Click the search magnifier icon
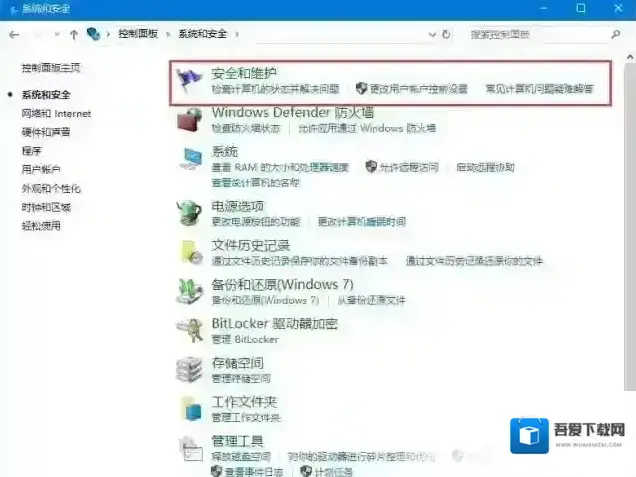The image size is (636, 477). tap(615, 34)
